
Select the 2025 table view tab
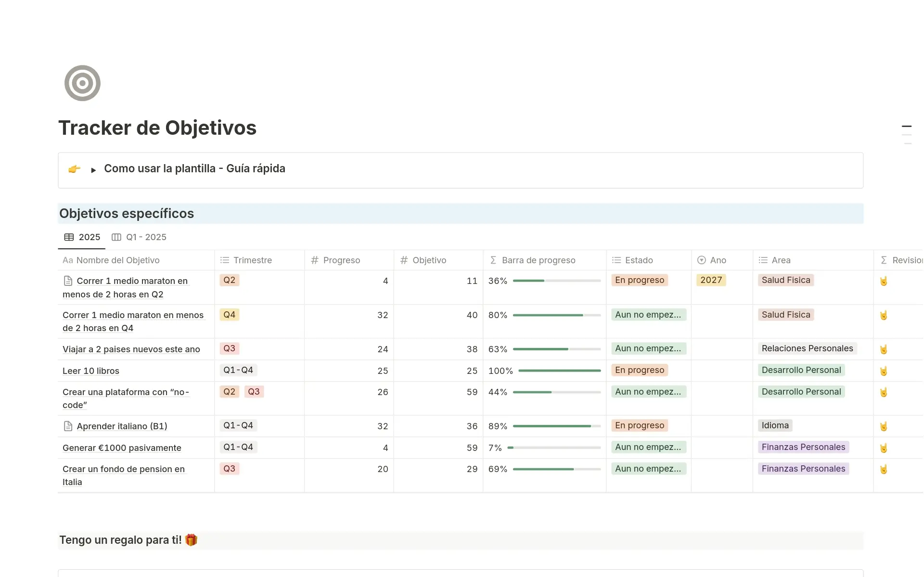click(89, 237)
